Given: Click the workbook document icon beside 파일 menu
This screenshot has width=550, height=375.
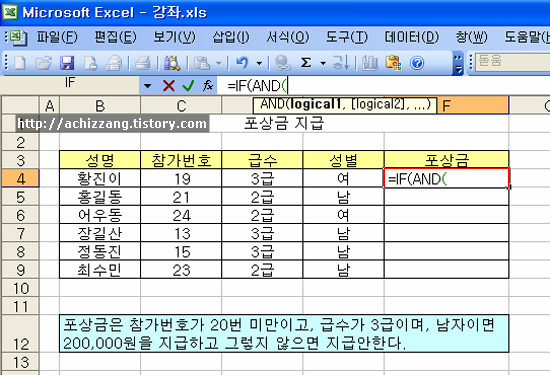Looking at the screenshot, I should tap(18, 38).
